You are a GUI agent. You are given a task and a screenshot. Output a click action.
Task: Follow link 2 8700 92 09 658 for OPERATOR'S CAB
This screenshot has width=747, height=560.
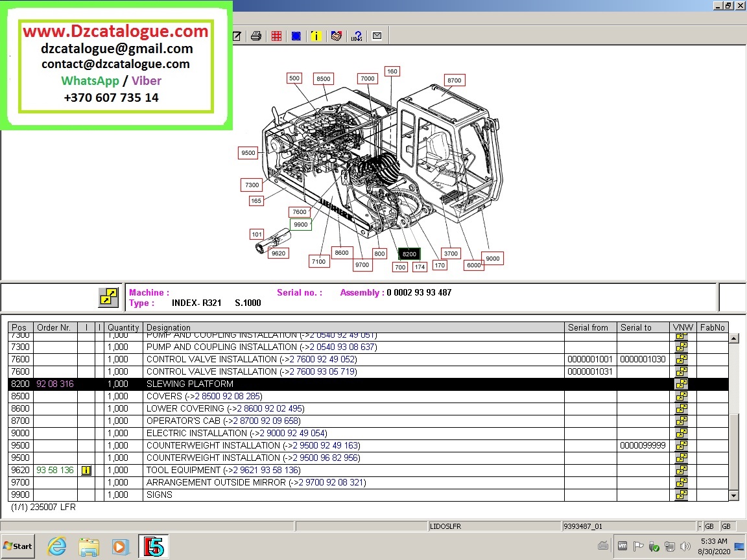pyautogui.click(x=266, y=421)
